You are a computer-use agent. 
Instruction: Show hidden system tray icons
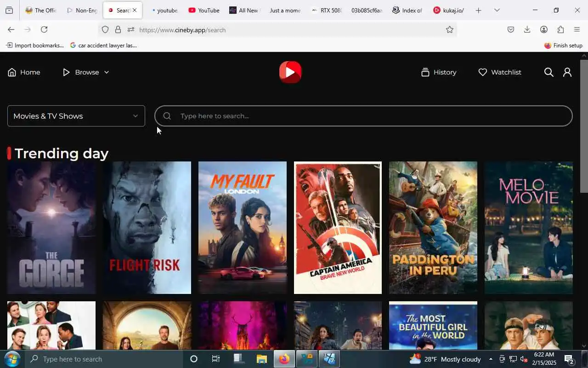click(x=491, y=359)
